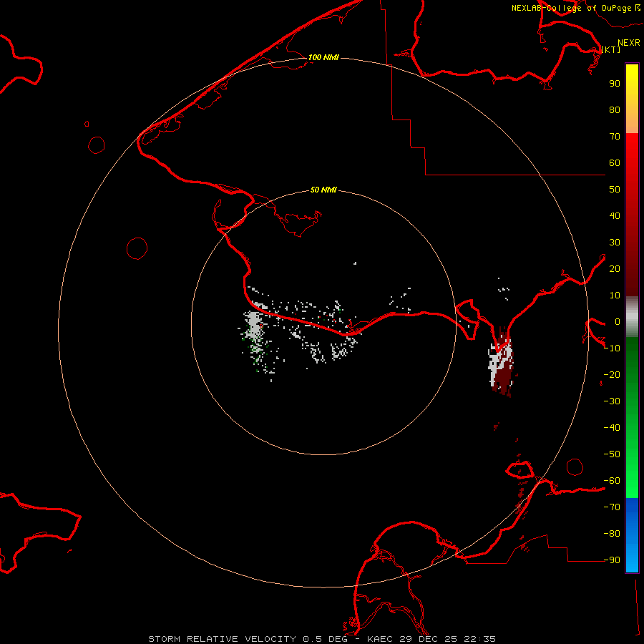This screenshot has width=644, height=644.
Task: Pick the gray zero-velocity segment of color bar
Action: coord(632,317)
